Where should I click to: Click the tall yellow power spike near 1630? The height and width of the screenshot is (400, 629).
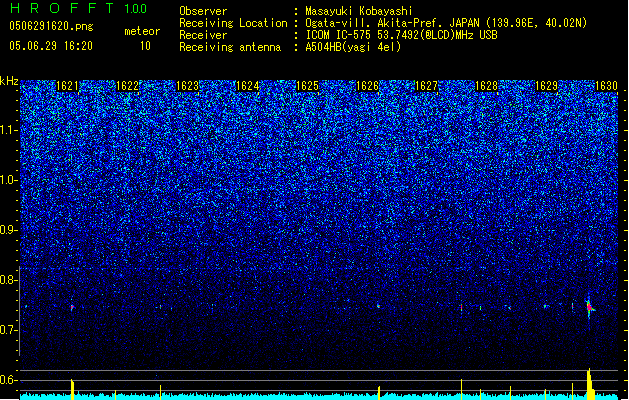(590, 384)
